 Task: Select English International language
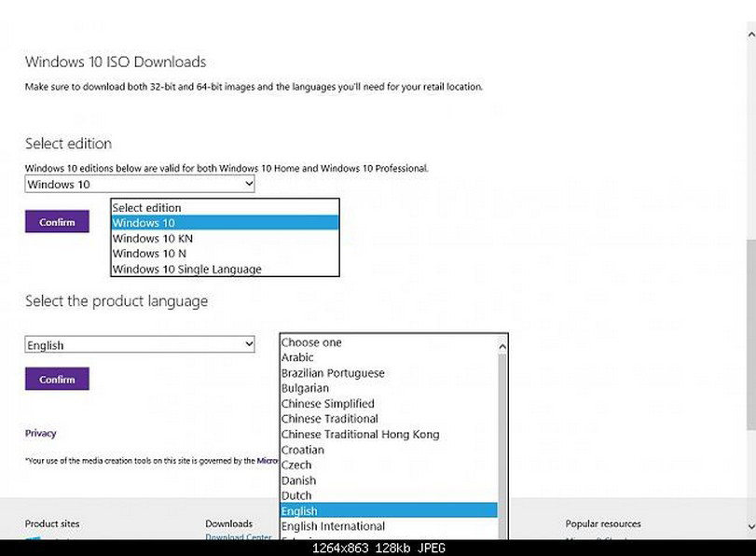[389, 526]
